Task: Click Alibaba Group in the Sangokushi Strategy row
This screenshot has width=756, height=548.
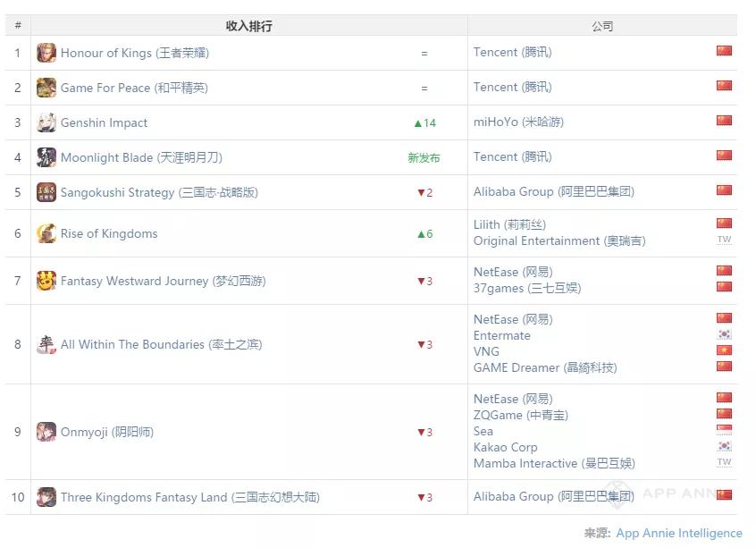Action: (554, 191)
